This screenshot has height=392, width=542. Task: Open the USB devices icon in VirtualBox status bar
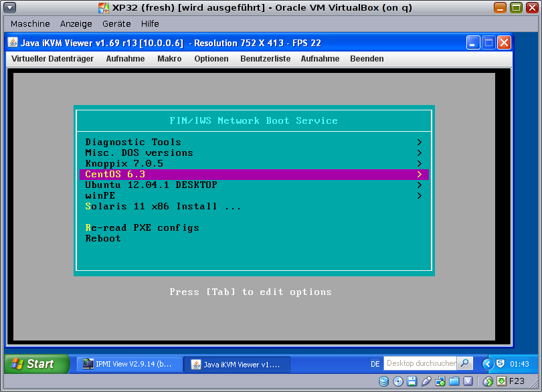point(426,381)
